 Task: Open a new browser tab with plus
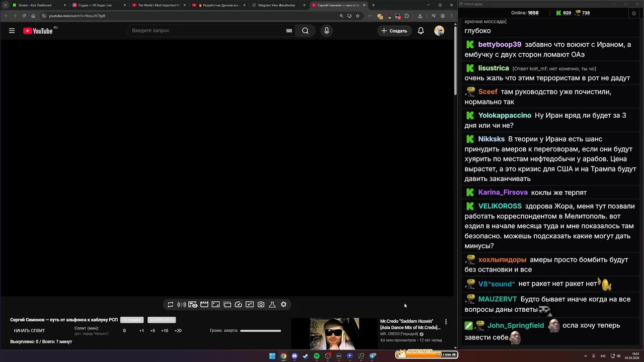373,5
